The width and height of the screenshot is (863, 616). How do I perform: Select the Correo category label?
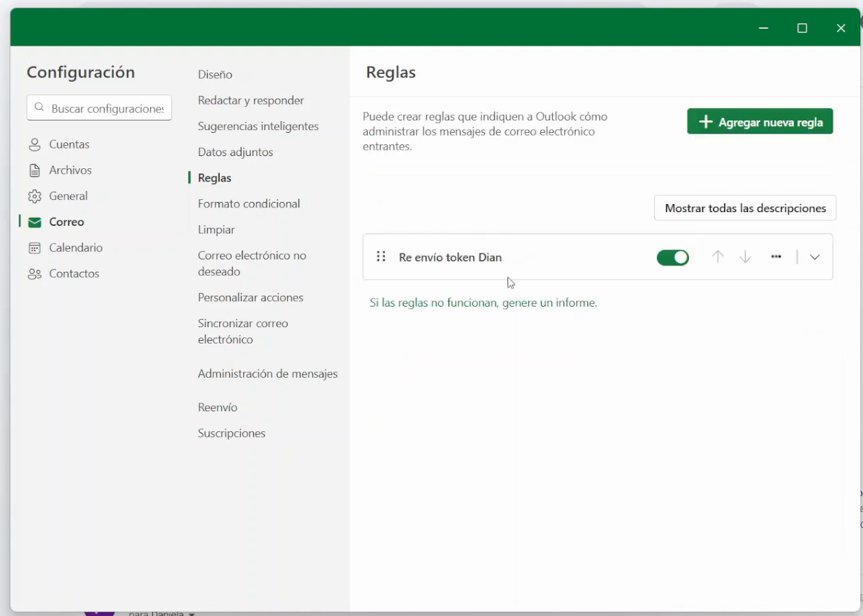pos(66,222)
